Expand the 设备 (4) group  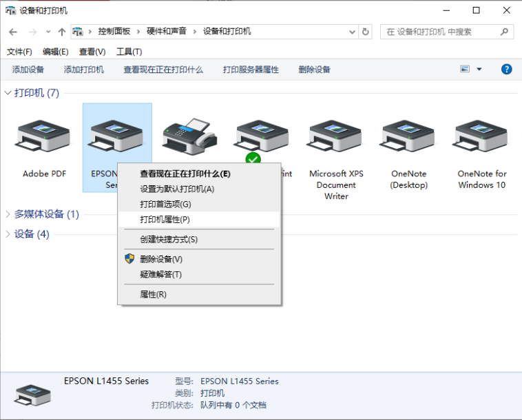tap(8, 234)
